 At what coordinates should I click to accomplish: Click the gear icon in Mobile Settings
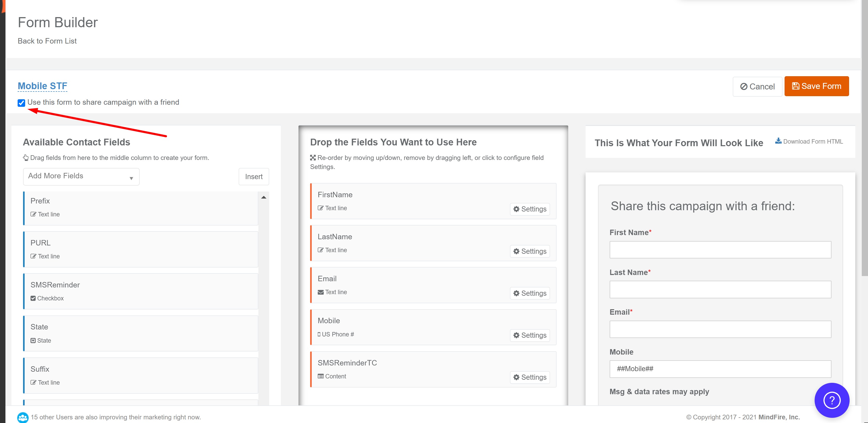[x=516, y=335]
